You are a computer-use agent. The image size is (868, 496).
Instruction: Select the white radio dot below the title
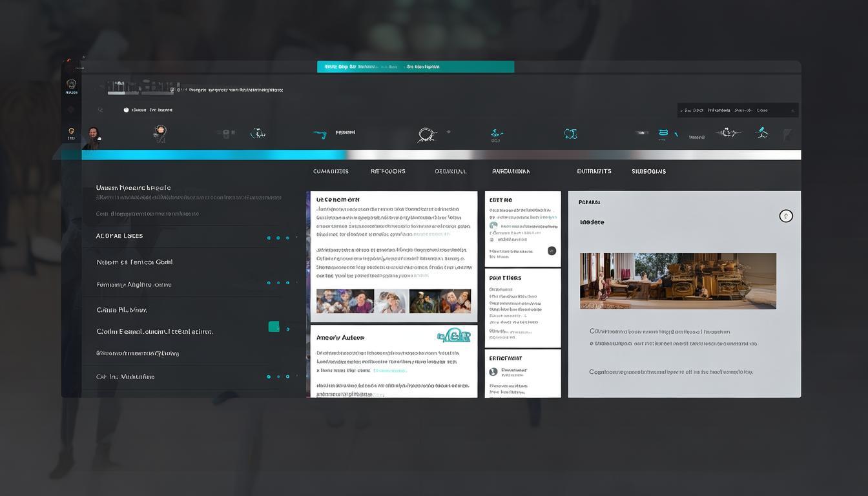point(127,110)
